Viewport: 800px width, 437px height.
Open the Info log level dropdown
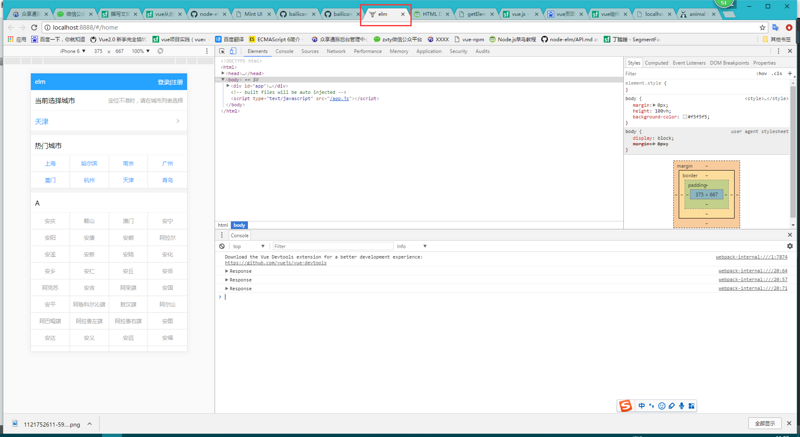click(x=411, y=246)
